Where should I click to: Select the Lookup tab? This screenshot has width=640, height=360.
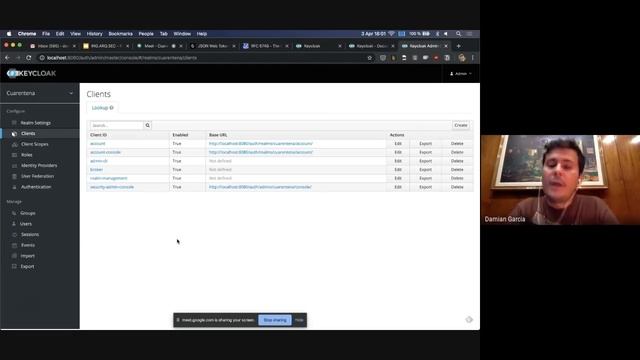click(x=102, y=108)
